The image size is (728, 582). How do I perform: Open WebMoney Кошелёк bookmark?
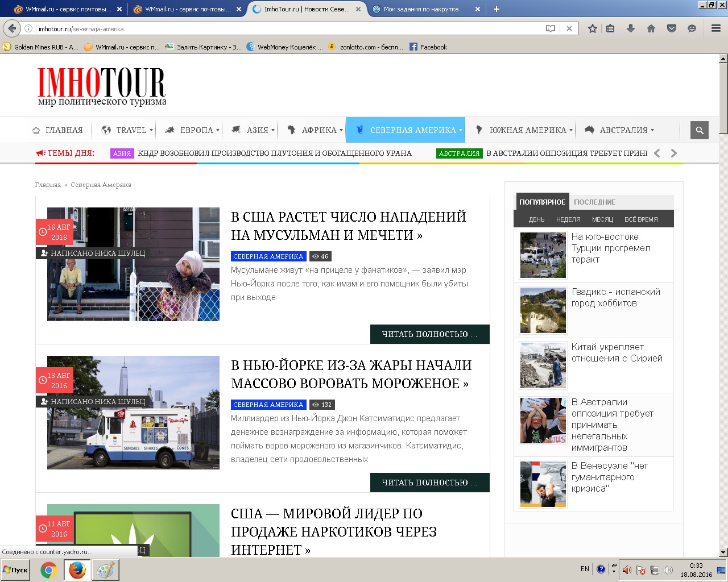pos(284,47)
